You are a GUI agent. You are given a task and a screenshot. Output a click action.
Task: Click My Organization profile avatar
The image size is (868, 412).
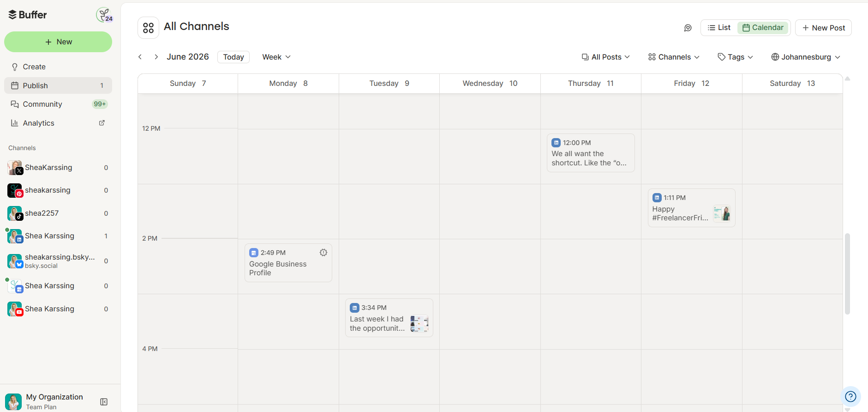coord(13,402)
